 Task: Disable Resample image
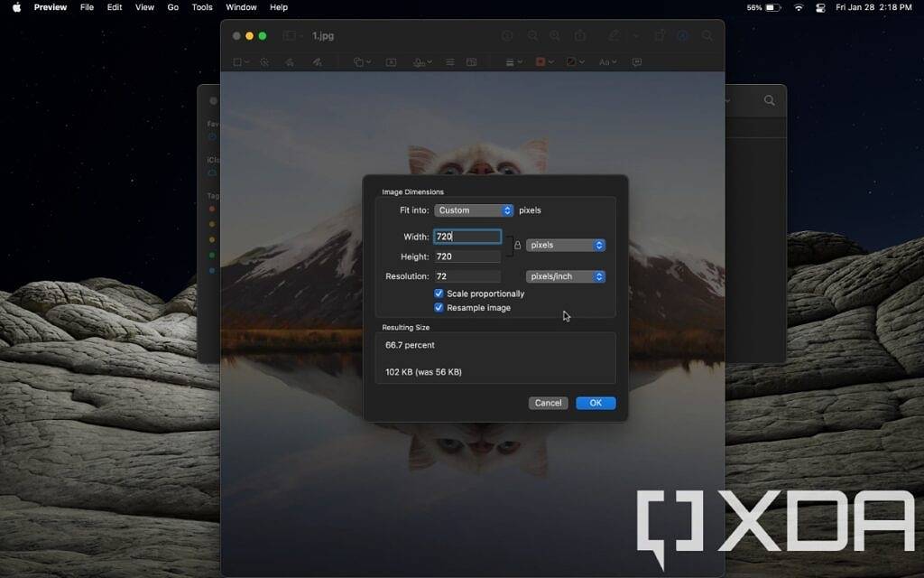439,307
